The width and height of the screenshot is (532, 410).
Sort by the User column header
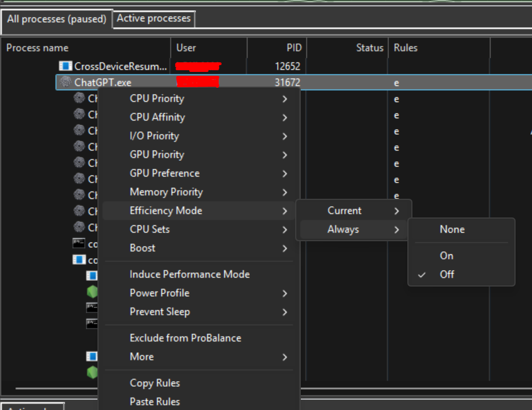click(209, 48)
